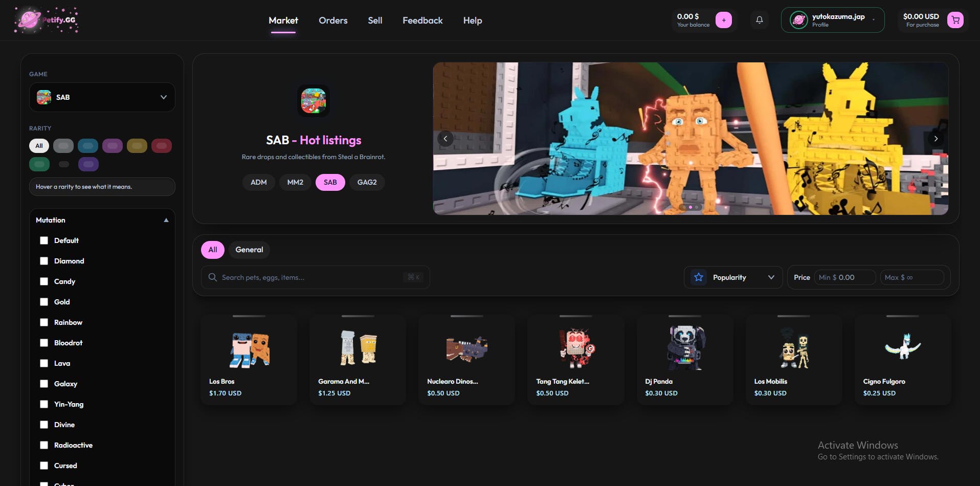Open the Tang Tang Kelet... listing image
Screen dimensions: 980x486
(x=576, y=348)
